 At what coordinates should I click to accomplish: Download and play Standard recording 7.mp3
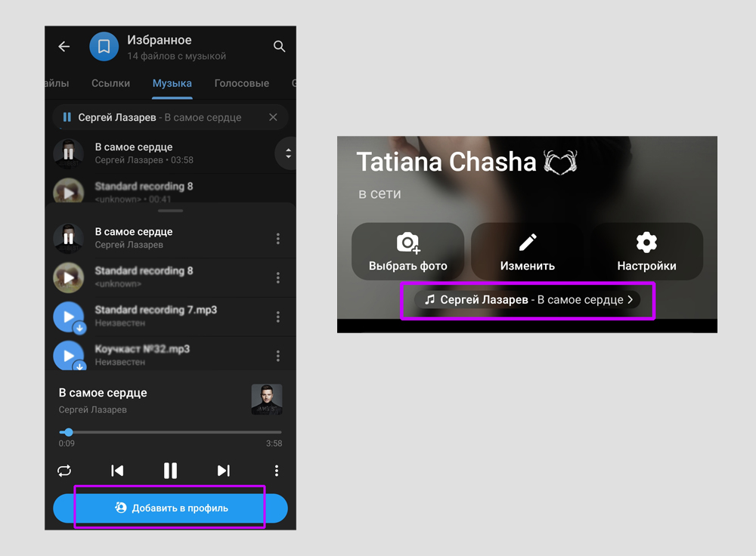click(69, 317)
